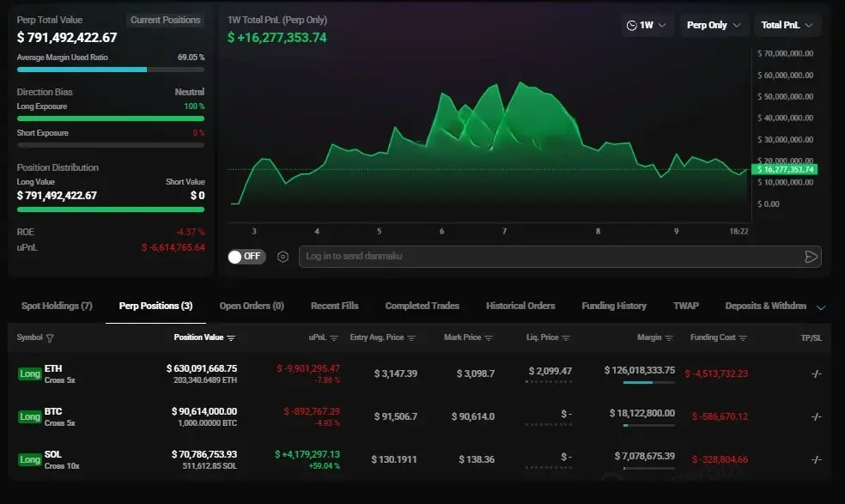Open Deposits & Withdrawals tab
The height and width of the screenshot is (504, 845).
pos(765,306)
